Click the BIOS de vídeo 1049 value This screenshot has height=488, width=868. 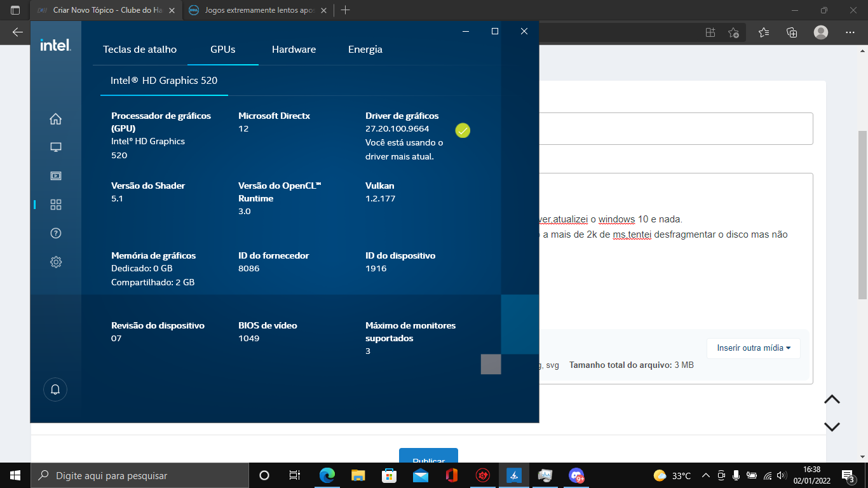248,338
